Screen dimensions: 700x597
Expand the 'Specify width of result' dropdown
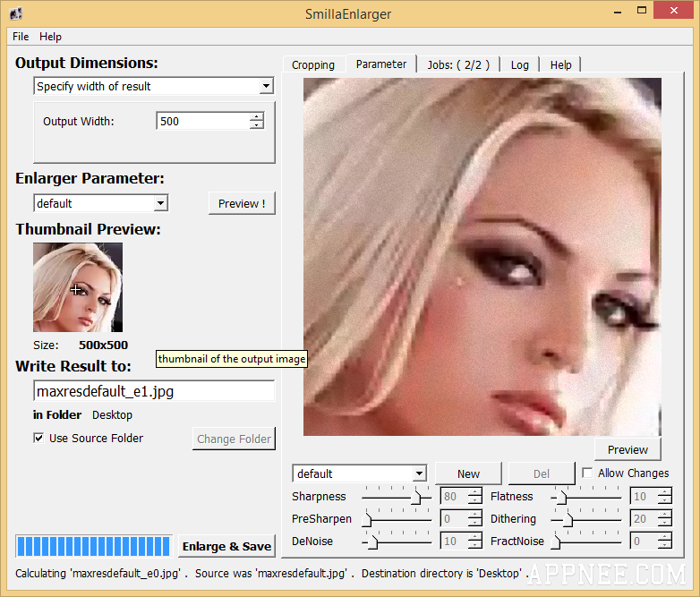266,86
